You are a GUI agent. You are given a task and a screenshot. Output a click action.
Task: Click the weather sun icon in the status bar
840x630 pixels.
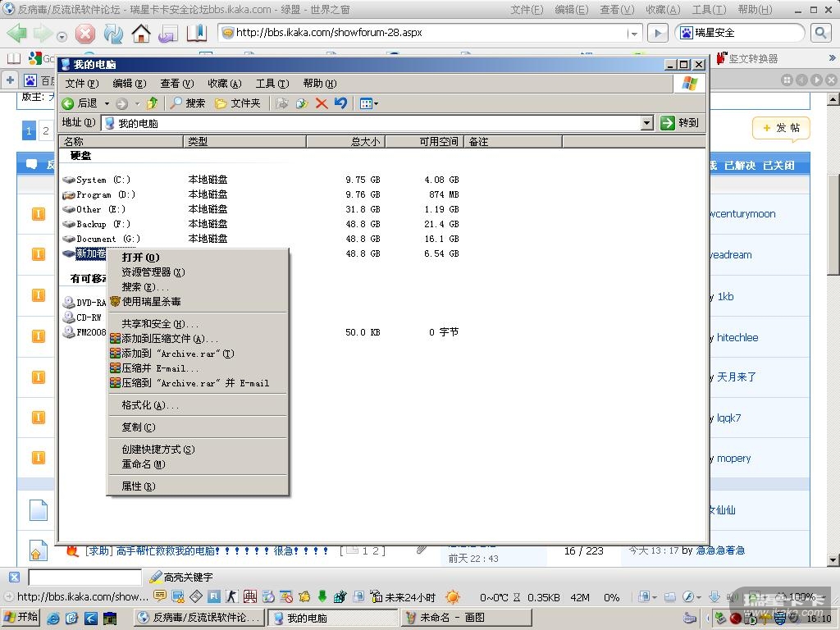tap(453, 597)
